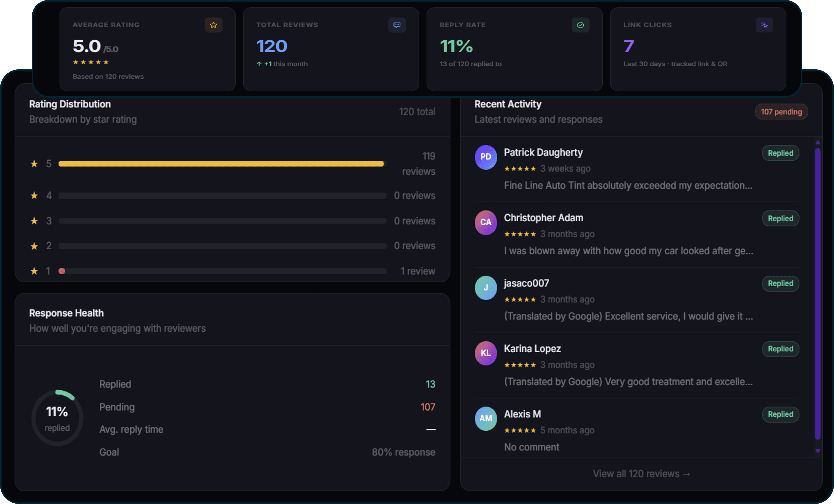The width and height of the screenshot is (834, 504).
Task: Click Christopher Adam's CA avatar
Action: [486, 222]
